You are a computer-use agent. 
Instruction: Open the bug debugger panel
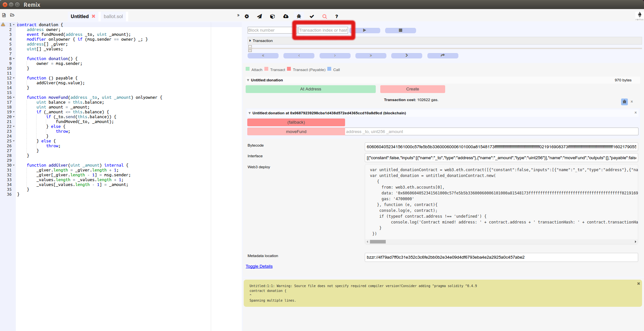point(299,16)
